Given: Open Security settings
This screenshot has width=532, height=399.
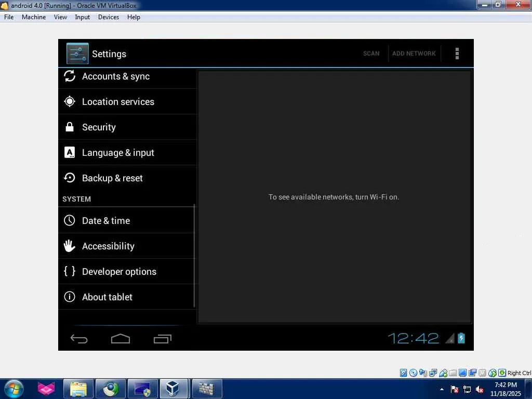Looking at the screenshot, I should click(128, 127).
